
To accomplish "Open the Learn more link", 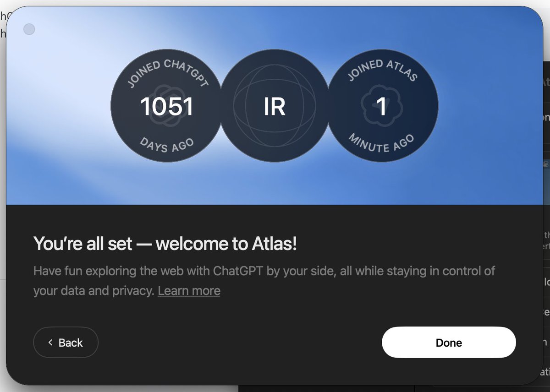I will tap(189, 290).
